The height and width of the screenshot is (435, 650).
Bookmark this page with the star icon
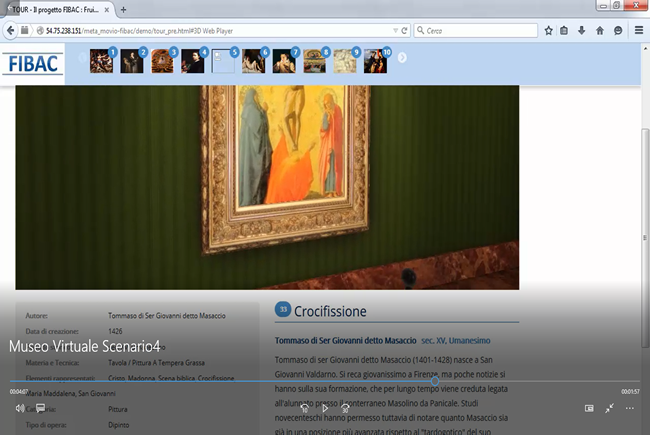tap(548, 30)
